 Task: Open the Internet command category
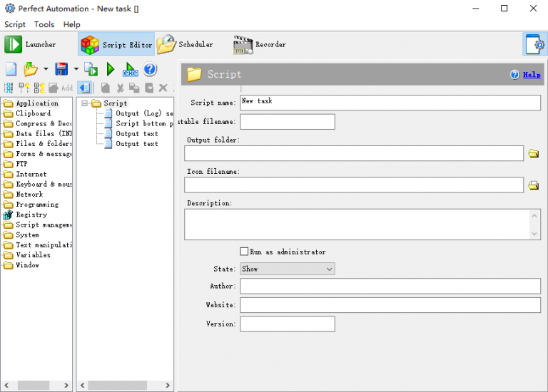pos(31,174)
